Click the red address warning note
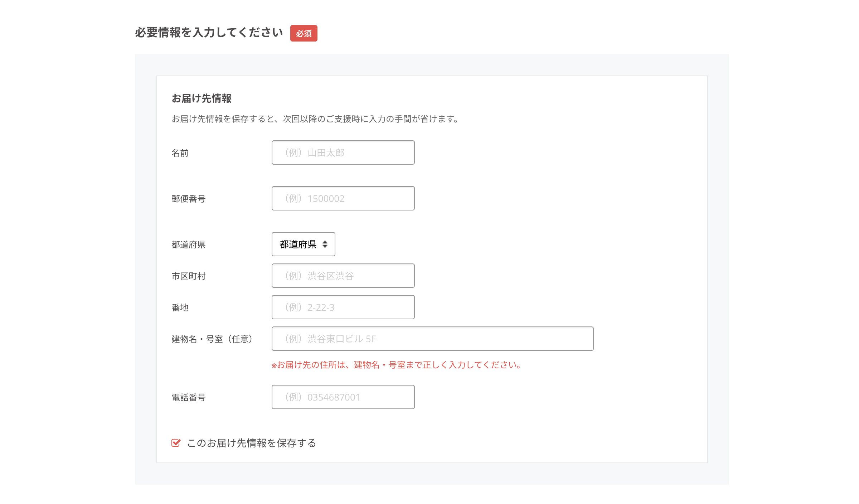Screen dimensions: 859x504 coord(397,365)
